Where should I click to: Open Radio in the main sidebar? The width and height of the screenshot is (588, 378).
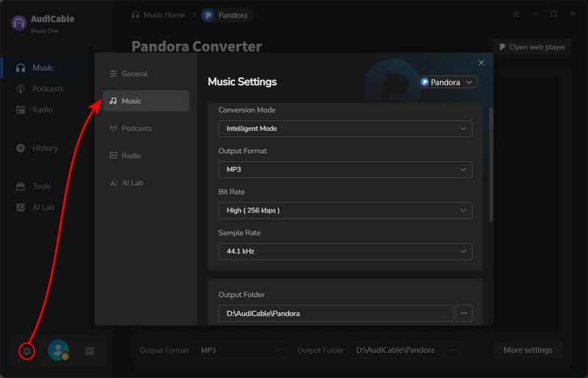coord(49,110)
